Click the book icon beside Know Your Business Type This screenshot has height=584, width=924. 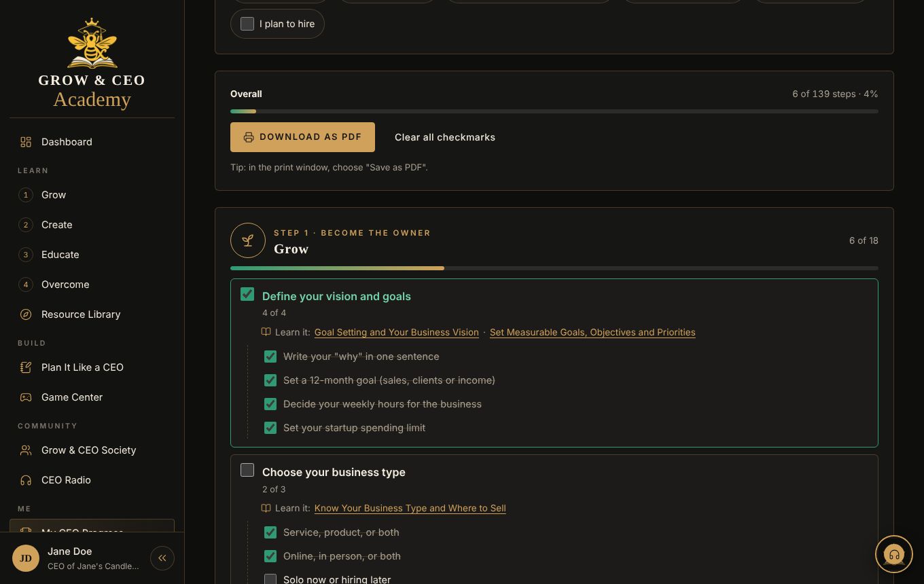click(x=266, y=508)
